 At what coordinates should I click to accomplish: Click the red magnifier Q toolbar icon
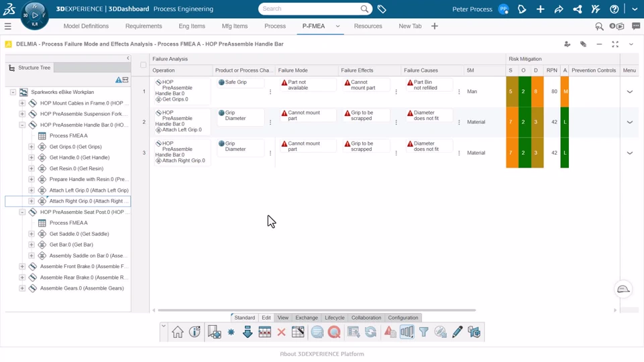pyautogui.click(x=334, y=332)
